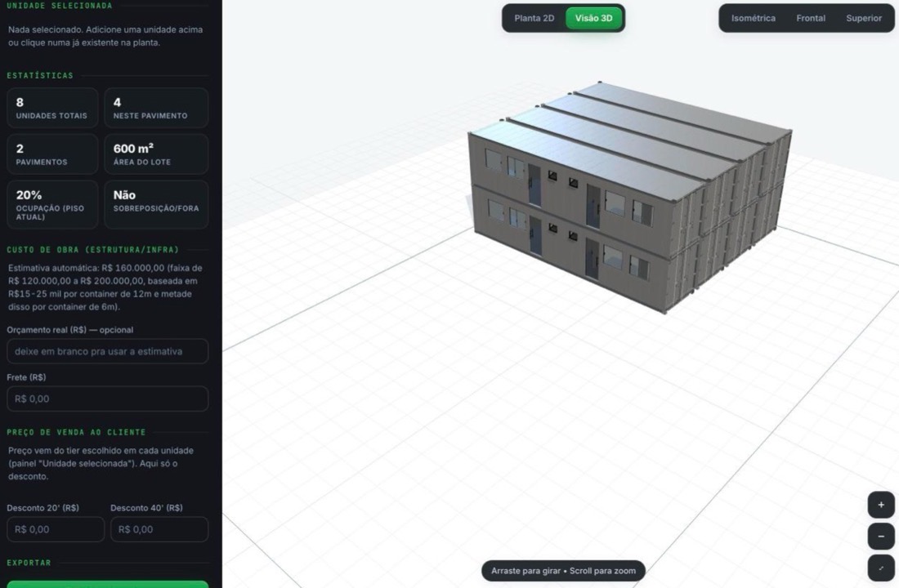Click the 600 m² Área do Lote card

coord(156,154)
